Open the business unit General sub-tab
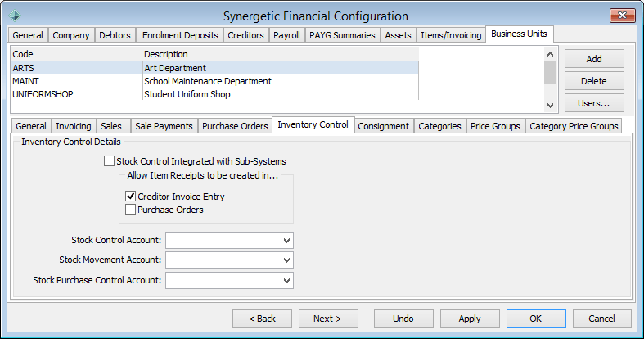 31,126
